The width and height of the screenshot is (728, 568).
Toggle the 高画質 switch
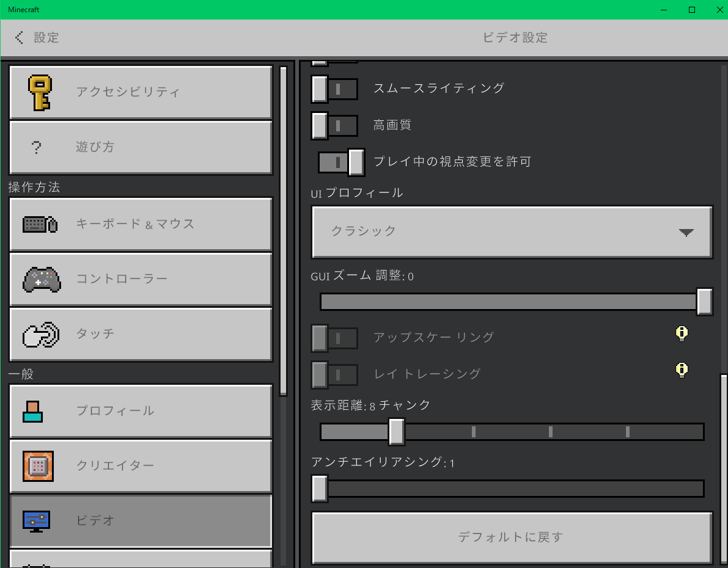(334, 125)
